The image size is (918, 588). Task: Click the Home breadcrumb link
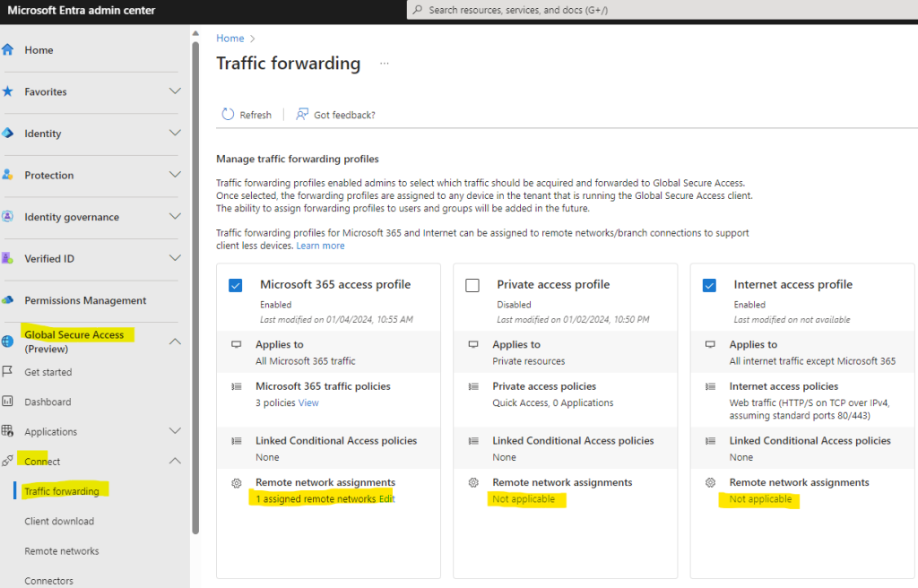[x=230, y=38]
